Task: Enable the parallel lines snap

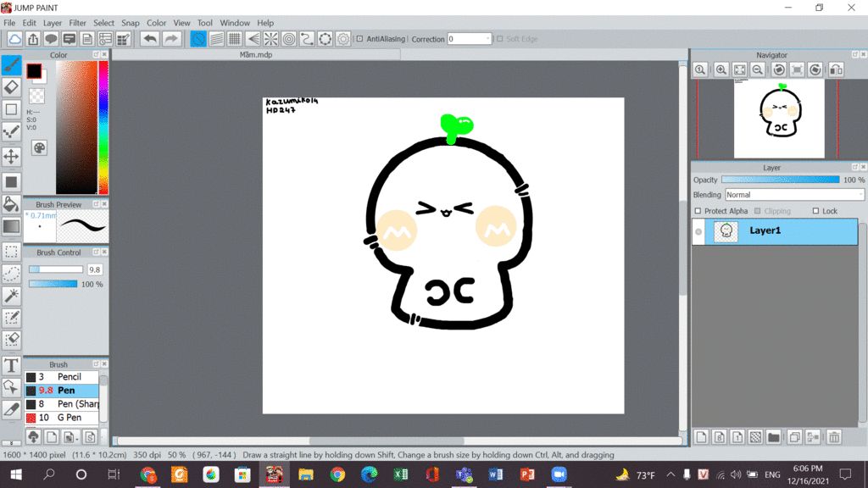Action: point(216,39)
